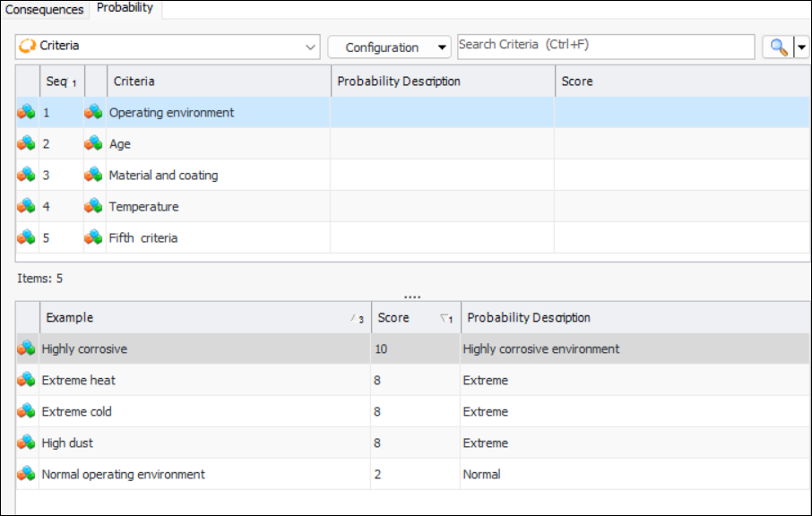Click the icon beside Normal operating environment
Image resolution: width=812 pixels, height=516 pixels.
click(27, 475)
